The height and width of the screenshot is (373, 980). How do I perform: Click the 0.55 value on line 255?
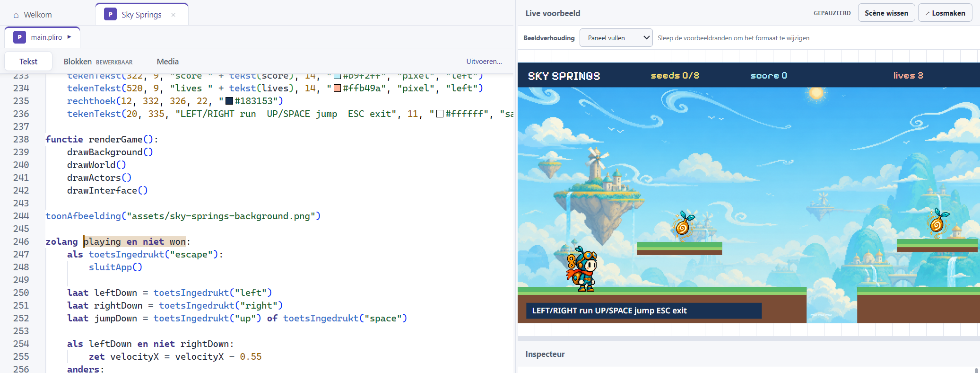(x=251, y=356)
